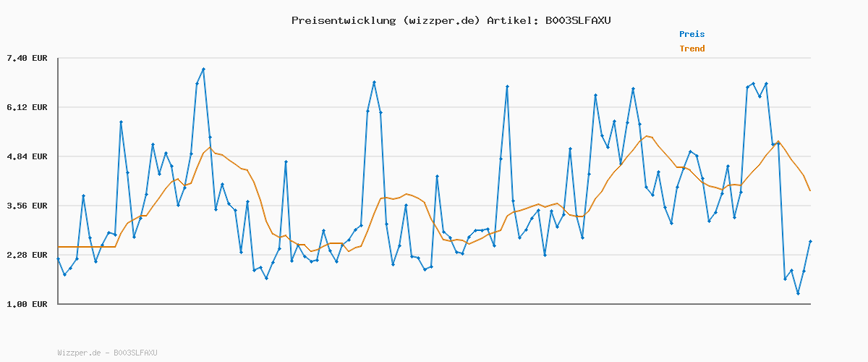868x362 pixels.
Task: Select the first price data point on left edge
Action: click(58, 258)
